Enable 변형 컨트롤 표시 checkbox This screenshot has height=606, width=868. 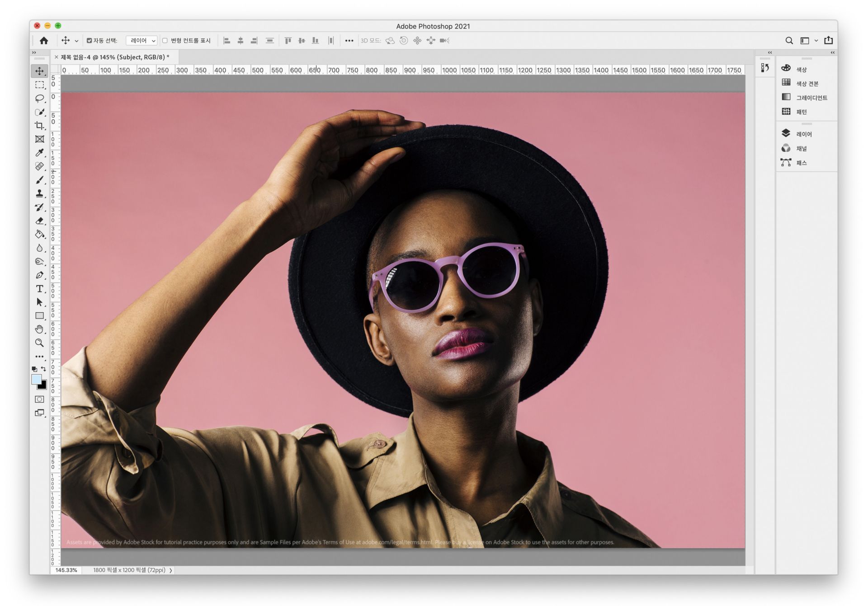(x=165, y=41)
